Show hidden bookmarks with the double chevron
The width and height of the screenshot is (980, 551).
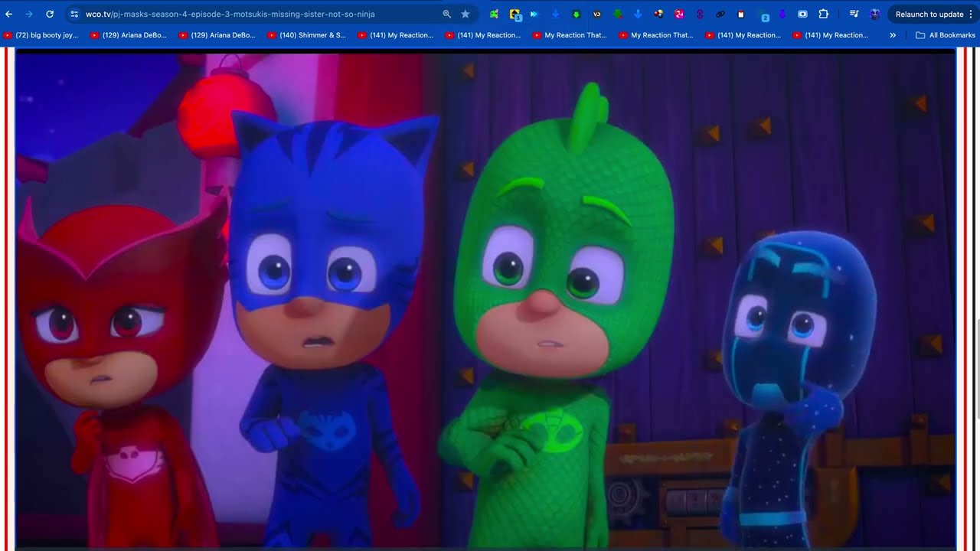pos(893,35)
